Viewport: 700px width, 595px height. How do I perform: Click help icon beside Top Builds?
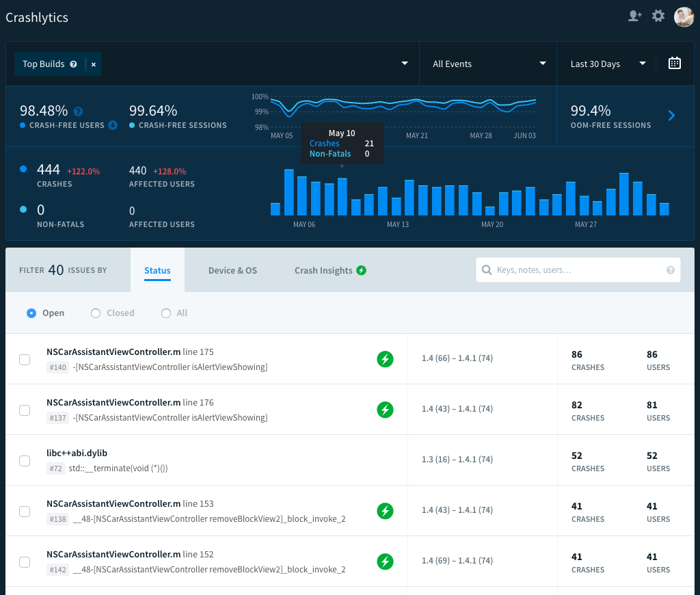tap(74, 64)
